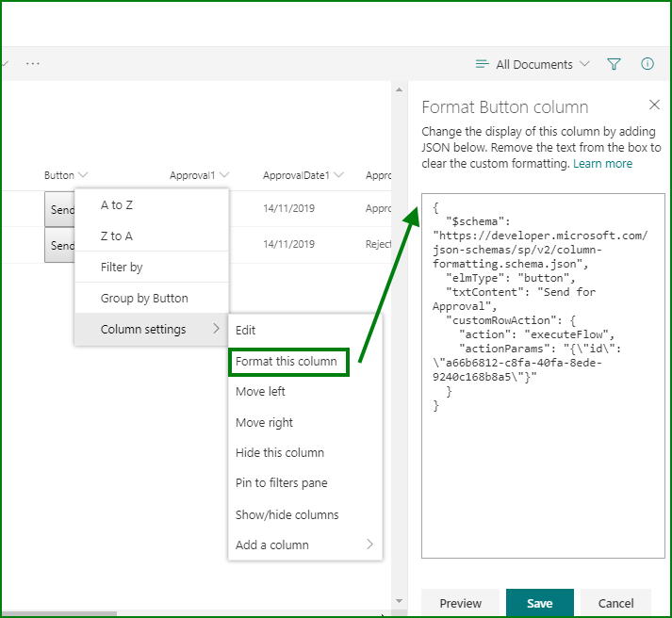Image resolution: width=672 pixels, height=618 pixels.
Task: Choose Move left option
Action: tap(305, 392)
